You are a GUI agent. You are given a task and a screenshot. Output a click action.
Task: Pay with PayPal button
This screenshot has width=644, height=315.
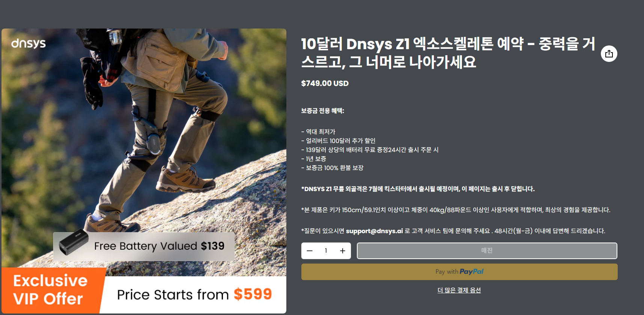pos(459,271)
